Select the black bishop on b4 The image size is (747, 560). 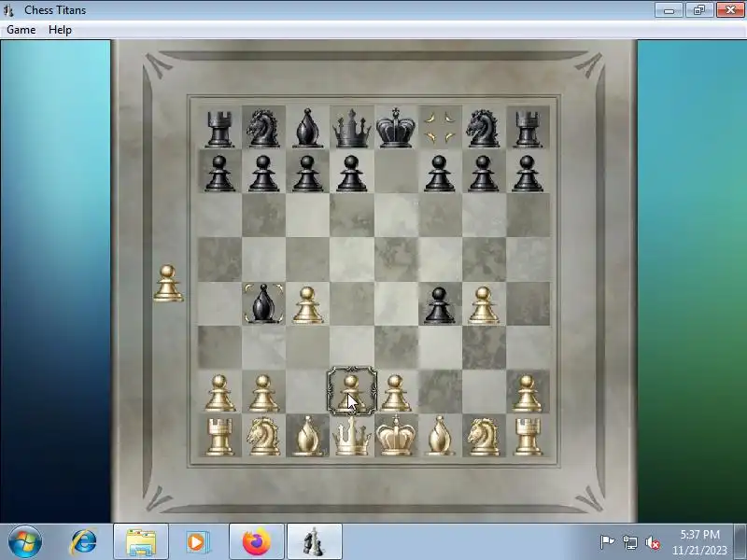pos(263,304)
